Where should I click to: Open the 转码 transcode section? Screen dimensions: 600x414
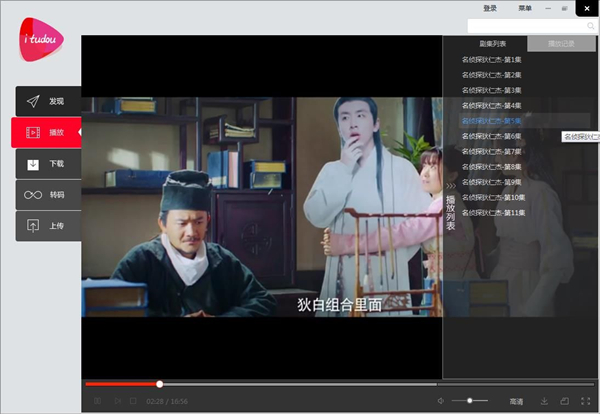[x=49, y=195]
